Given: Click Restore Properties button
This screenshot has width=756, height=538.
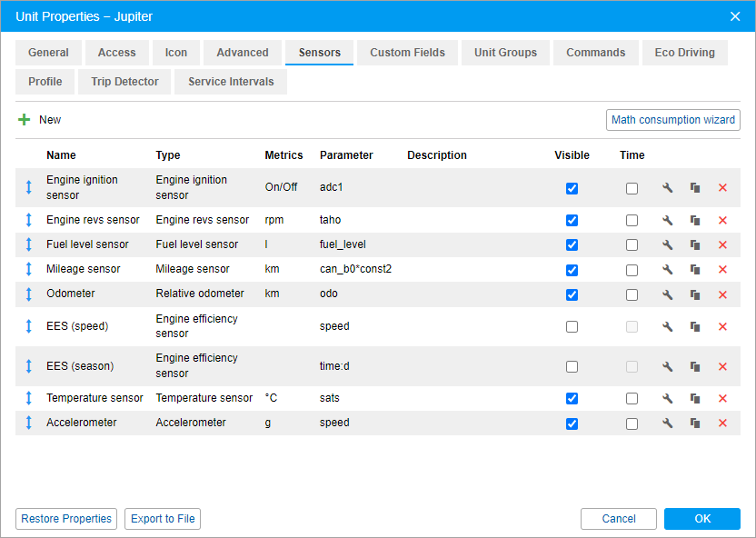Looking at the screenshot, I should pos(66,519).
